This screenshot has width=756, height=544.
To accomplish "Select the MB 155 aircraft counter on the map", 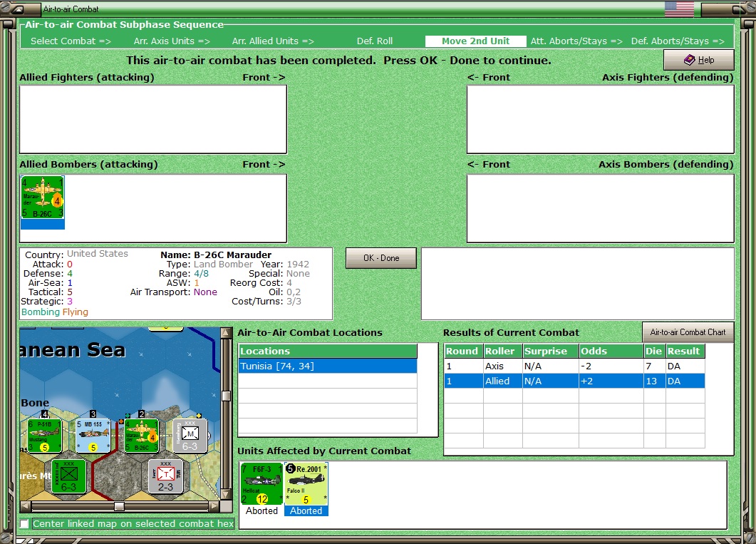I will (93, 436).
